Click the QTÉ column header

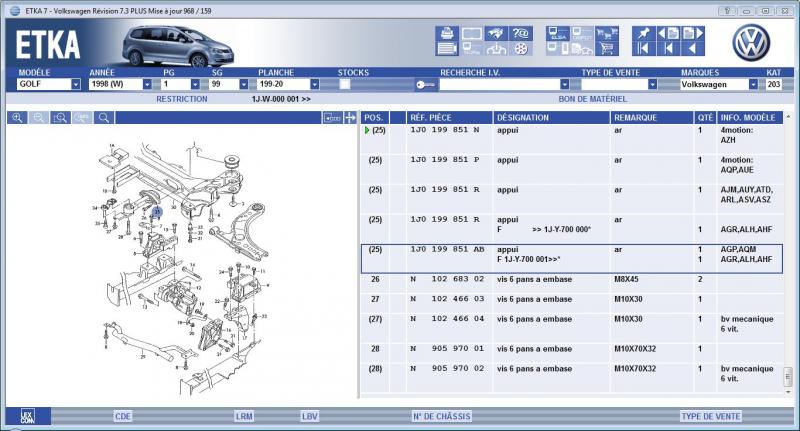tap(705, 118)
